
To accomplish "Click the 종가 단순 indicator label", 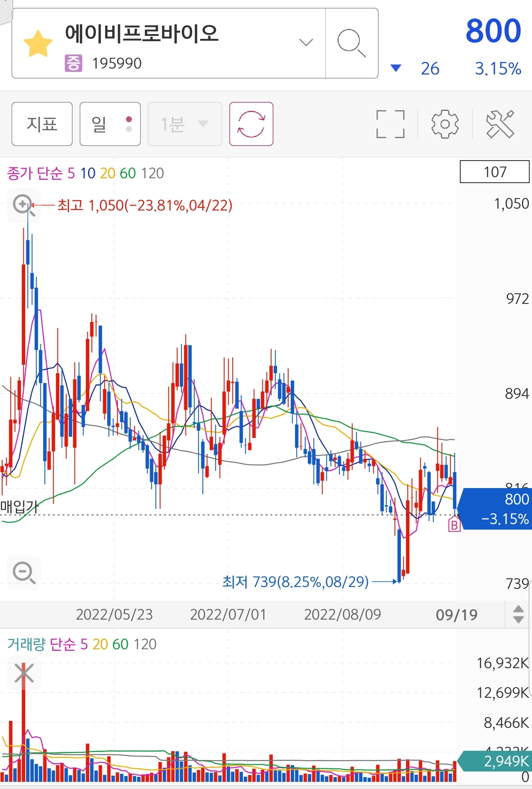I will pyautogui.click(x=35, y=173).
